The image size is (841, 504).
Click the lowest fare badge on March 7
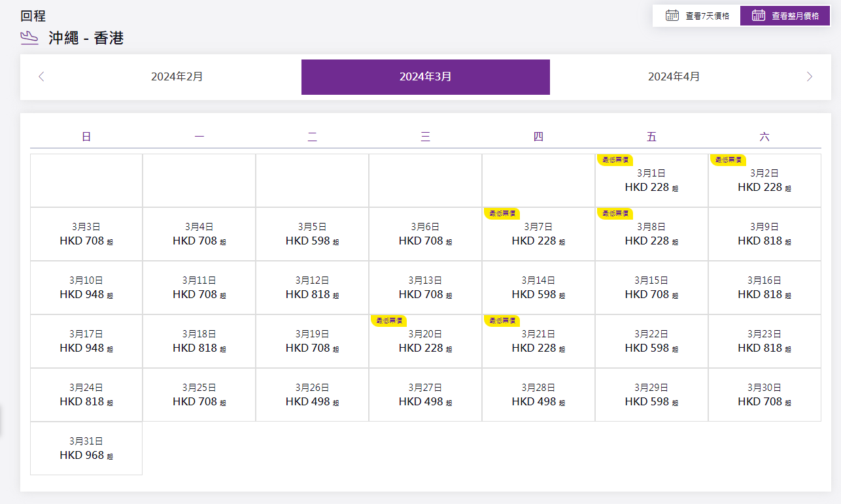[502, 213]
